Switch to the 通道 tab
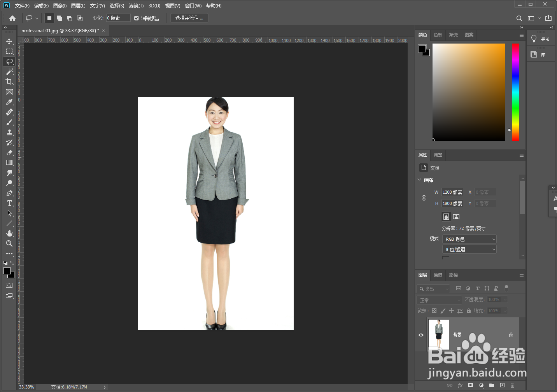The height and width of the screenshot is (392, 557). (438, 275)
